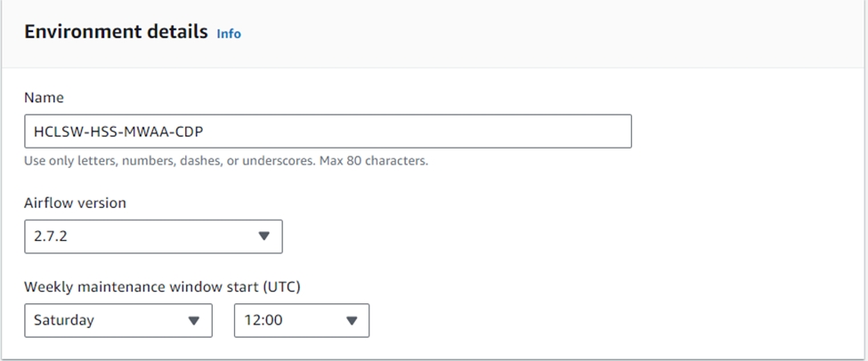
Task: Click the 12:00 value text
Action: click(263, 321)
